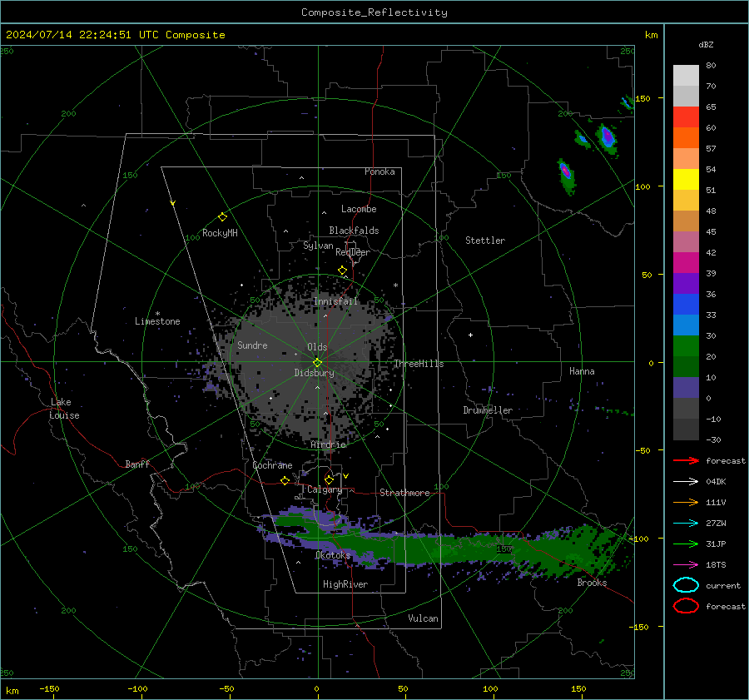Viewport: 749px width, 700px height.
Task: Click the Ponoka city label
Action: 379,171
